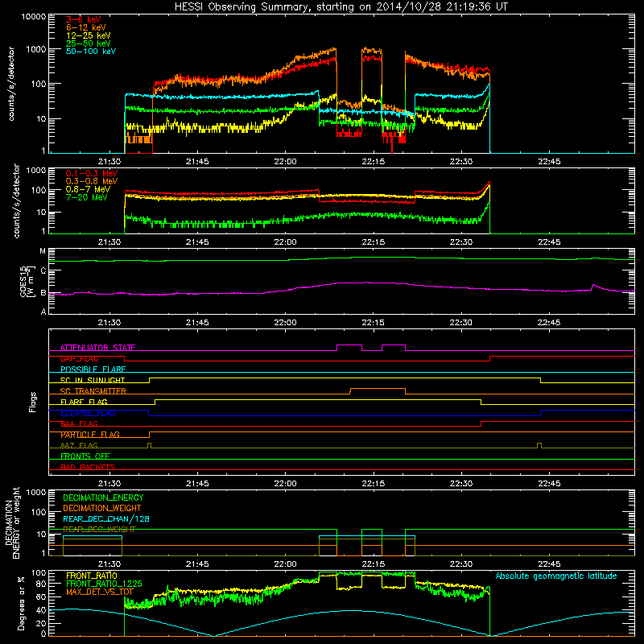Viewport: 644px width, 644px height.
Task: Select the 50-100 keV legend label
Action: pos(91,52)
